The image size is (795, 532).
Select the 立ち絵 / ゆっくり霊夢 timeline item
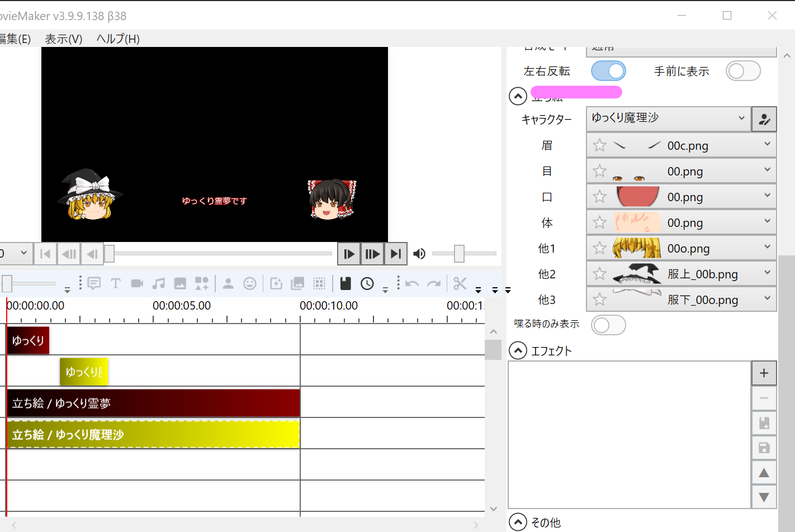[x=153, y=403]
